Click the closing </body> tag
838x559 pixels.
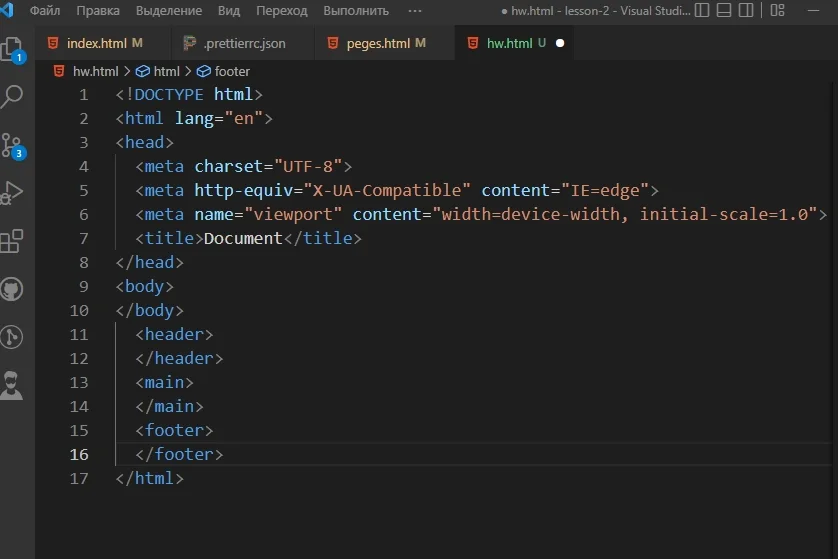tap(150, 310)
